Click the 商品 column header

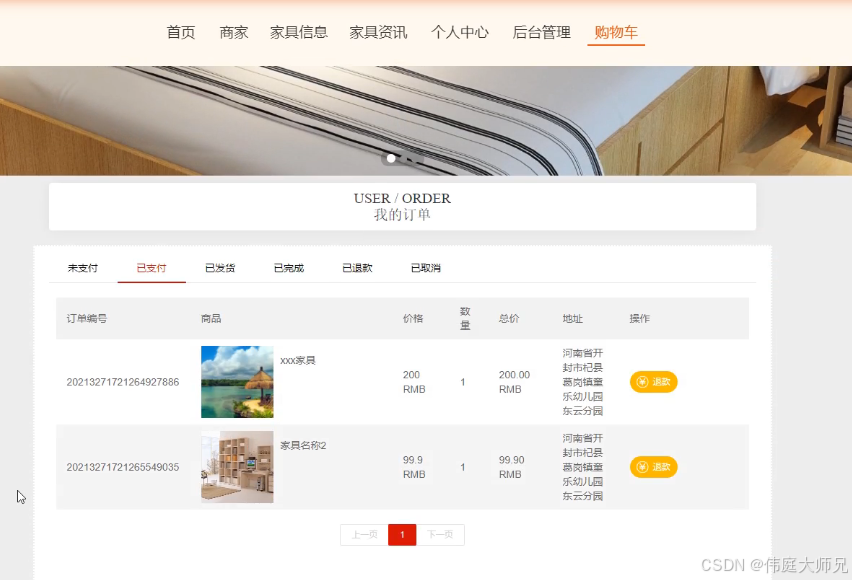point(211,319)
